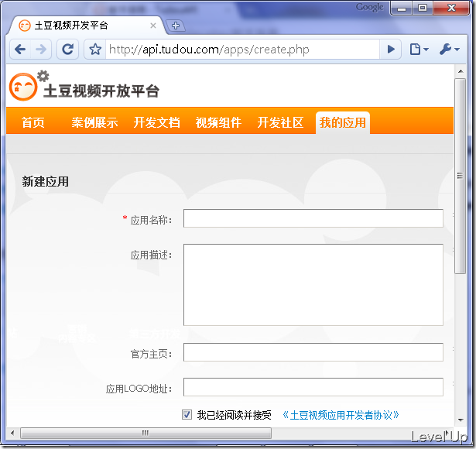Click the 官方主页 input field
The width and height of the screenshot is (476, 449).
click(x=313, y=352)
